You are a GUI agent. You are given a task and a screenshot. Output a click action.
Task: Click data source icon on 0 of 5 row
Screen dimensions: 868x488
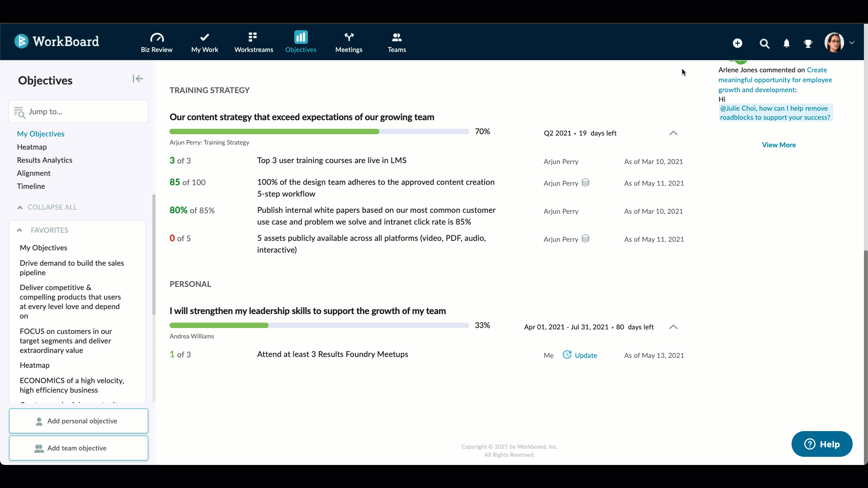[585, 239]
